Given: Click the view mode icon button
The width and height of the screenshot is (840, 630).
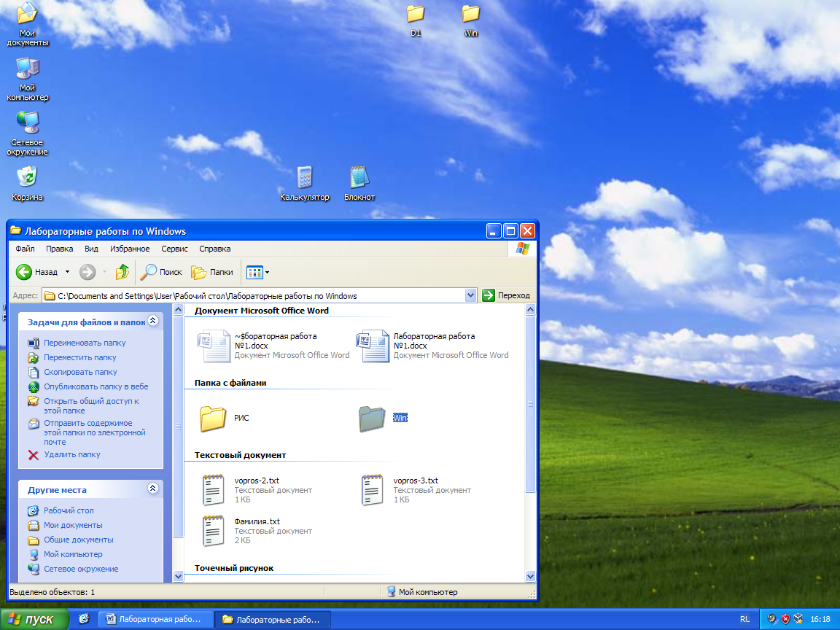Looking at the screenshot, I should click(x=254, y=272).
